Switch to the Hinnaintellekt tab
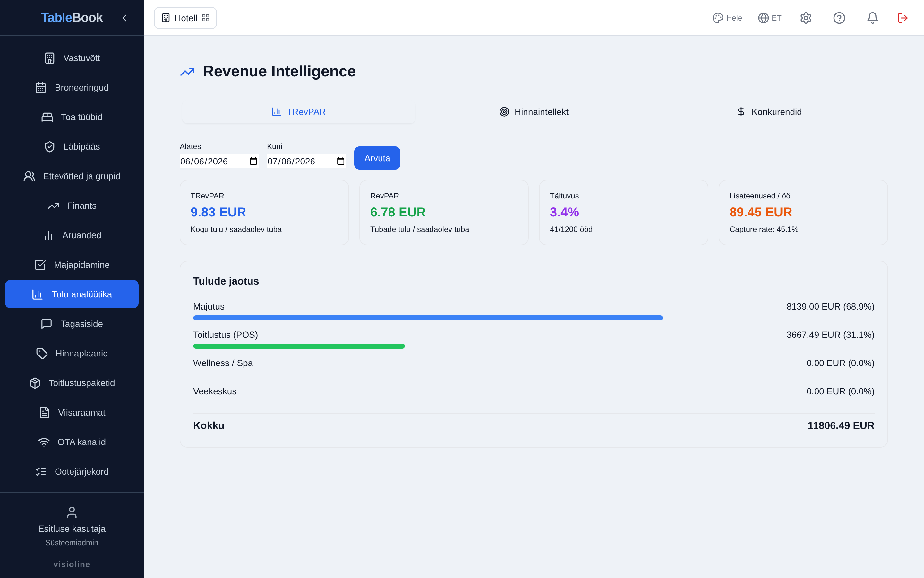Viewport: 924px width, 578px height. point(534,112)
